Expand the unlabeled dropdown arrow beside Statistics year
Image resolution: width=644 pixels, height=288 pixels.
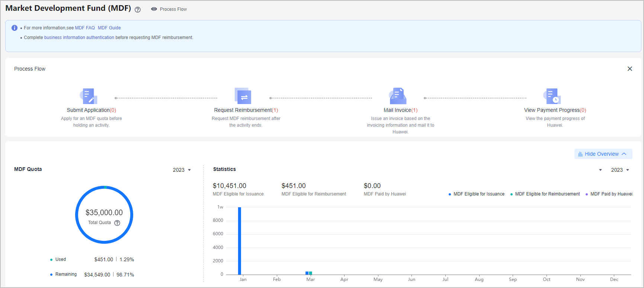tap(600, 170)
